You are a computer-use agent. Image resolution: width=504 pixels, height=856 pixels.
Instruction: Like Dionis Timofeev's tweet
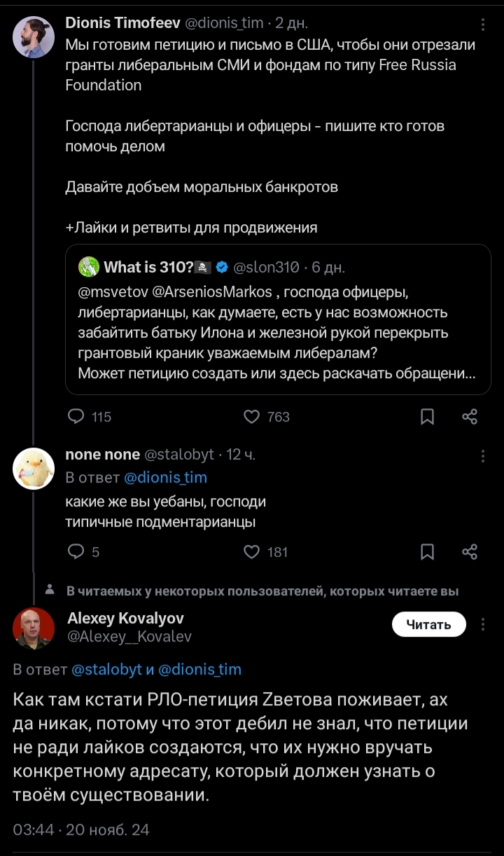coord(251,417)
